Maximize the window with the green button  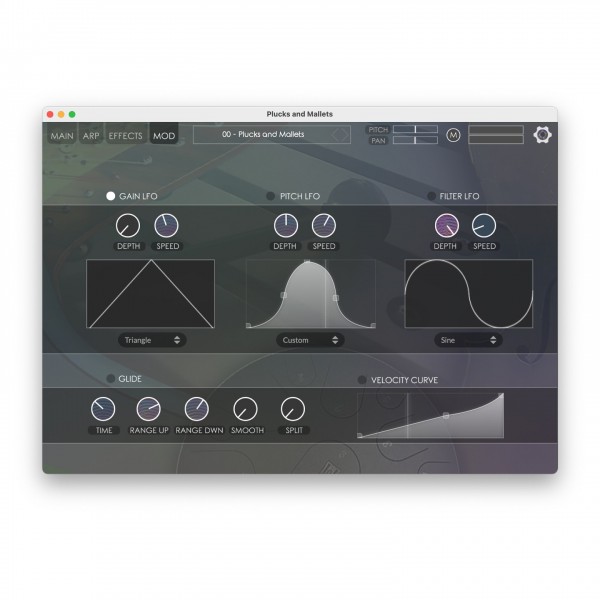(x=72, y=114)
